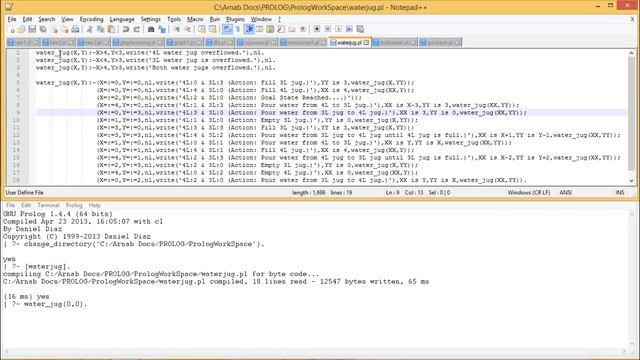Click the 'Goal State Reached' code line

click(x=229, y=98)
